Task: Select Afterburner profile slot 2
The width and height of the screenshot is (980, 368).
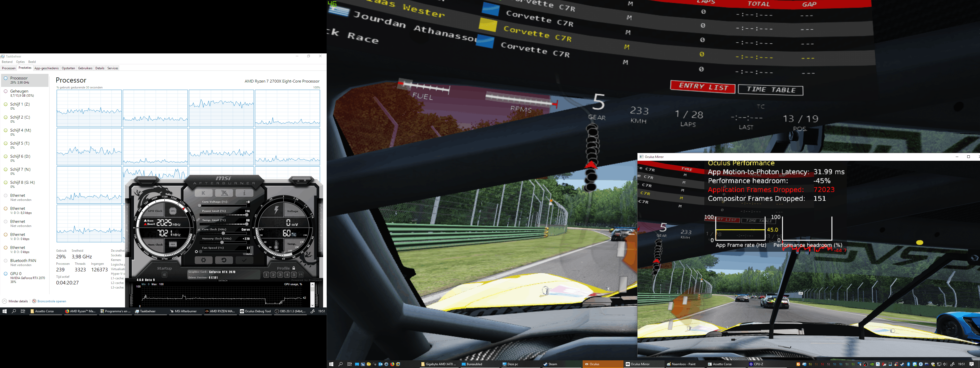Action: [273, 275]
